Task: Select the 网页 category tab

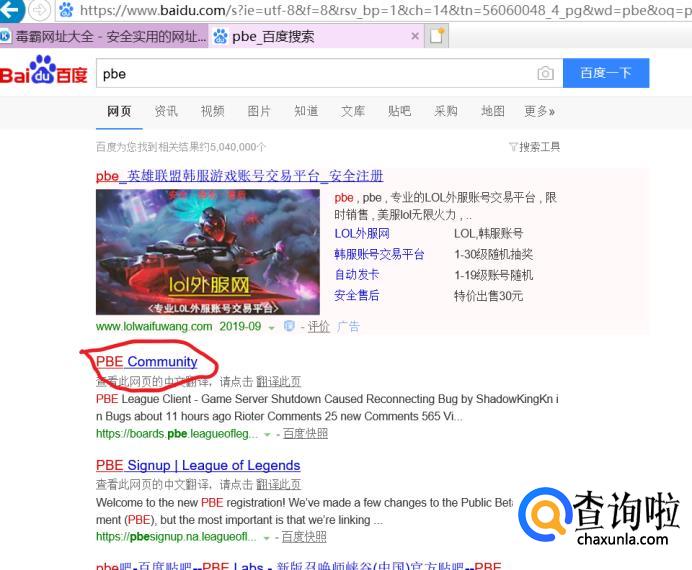Action: [119, 111]
